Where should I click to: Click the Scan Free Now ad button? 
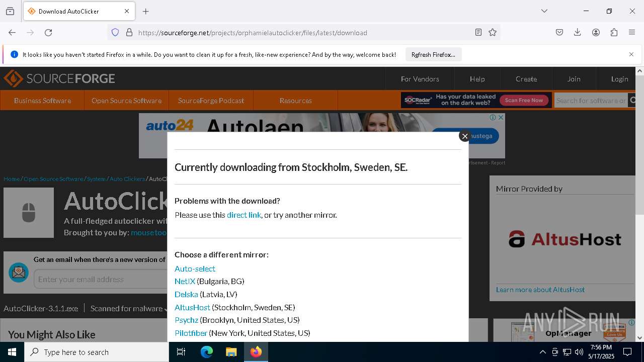pyautogui.click(x=524, y=100)
